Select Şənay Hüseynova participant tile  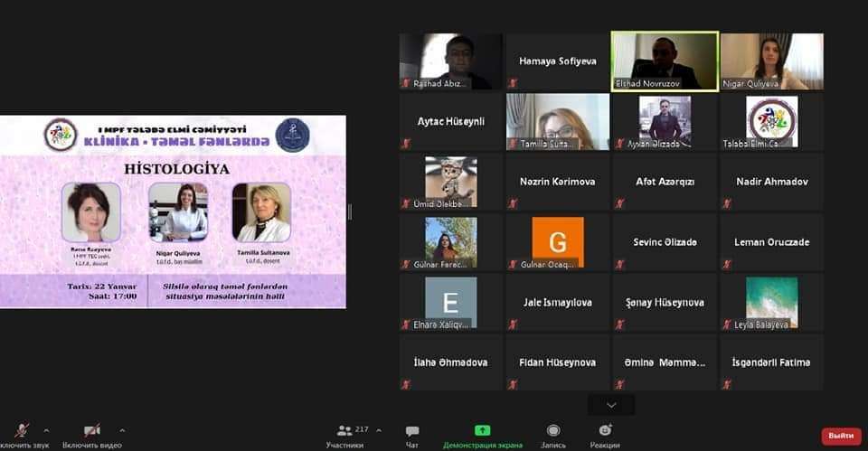(x=665, y=303)
